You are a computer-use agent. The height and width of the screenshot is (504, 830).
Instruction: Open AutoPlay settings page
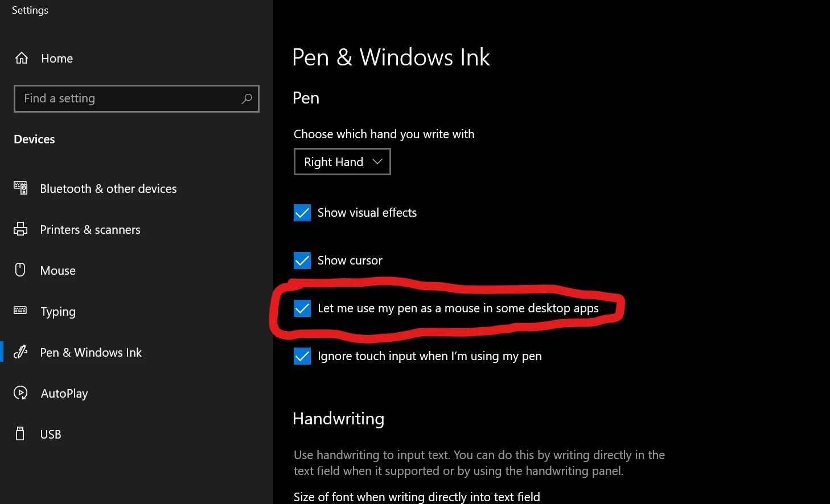64,394
